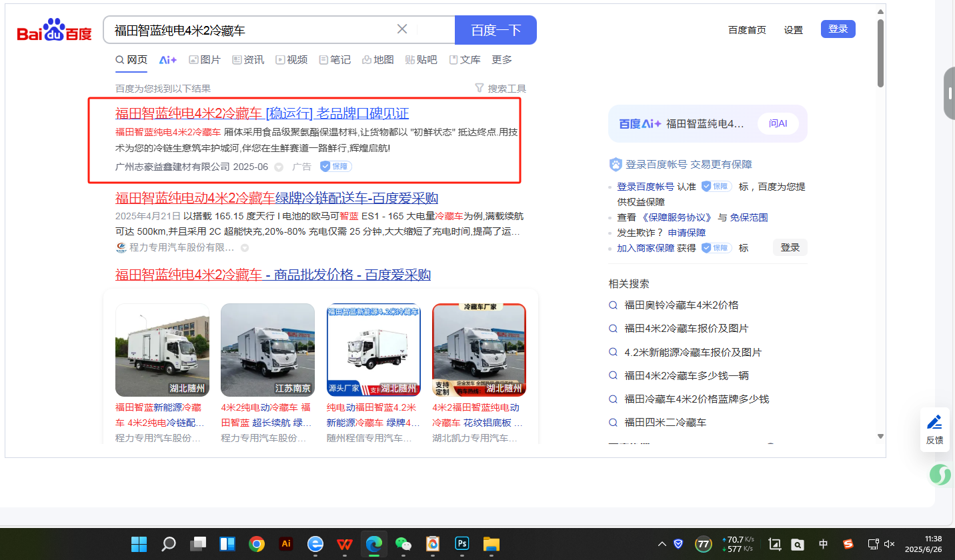Switch to Microsoft Edge on the taskbar
Viewport: 955px width, 560px height.
374,544
